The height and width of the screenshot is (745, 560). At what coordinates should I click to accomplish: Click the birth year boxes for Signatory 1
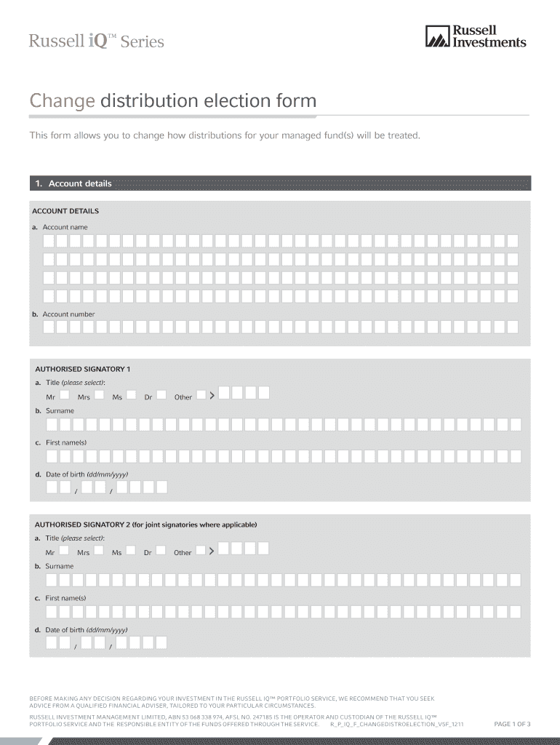(x=141, y=487)
